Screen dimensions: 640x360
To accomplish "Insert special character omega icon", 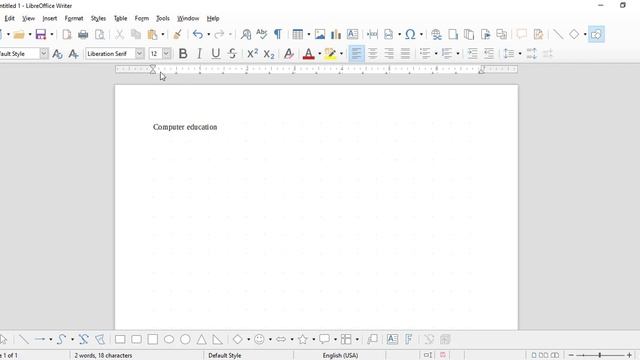I will coord(410,34).
